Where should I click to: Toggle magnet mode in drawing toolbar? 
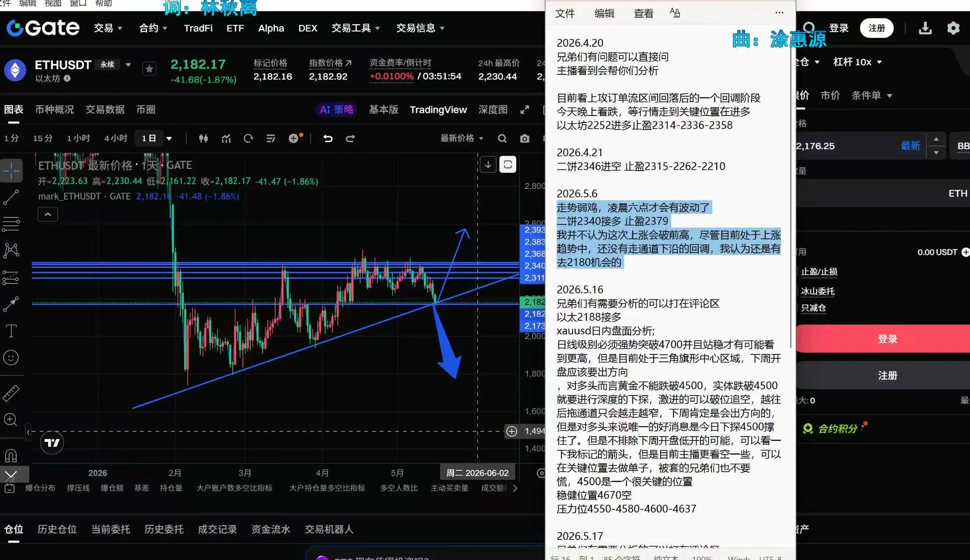tap(11, 455)
